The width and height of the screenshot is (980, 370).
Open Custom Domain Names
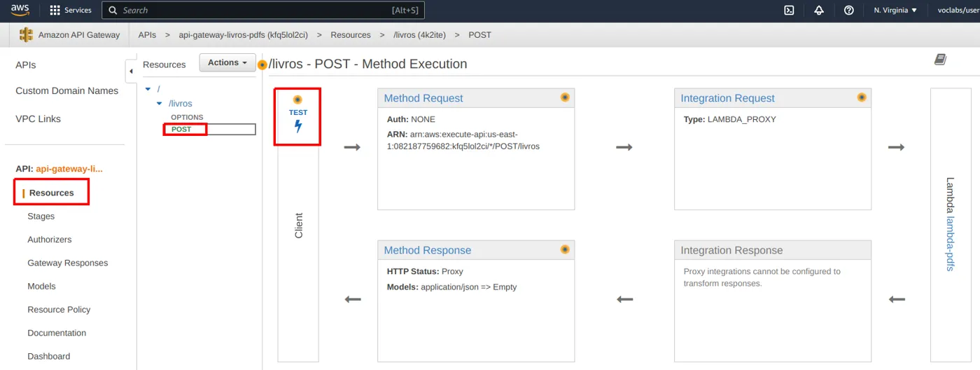67,91
